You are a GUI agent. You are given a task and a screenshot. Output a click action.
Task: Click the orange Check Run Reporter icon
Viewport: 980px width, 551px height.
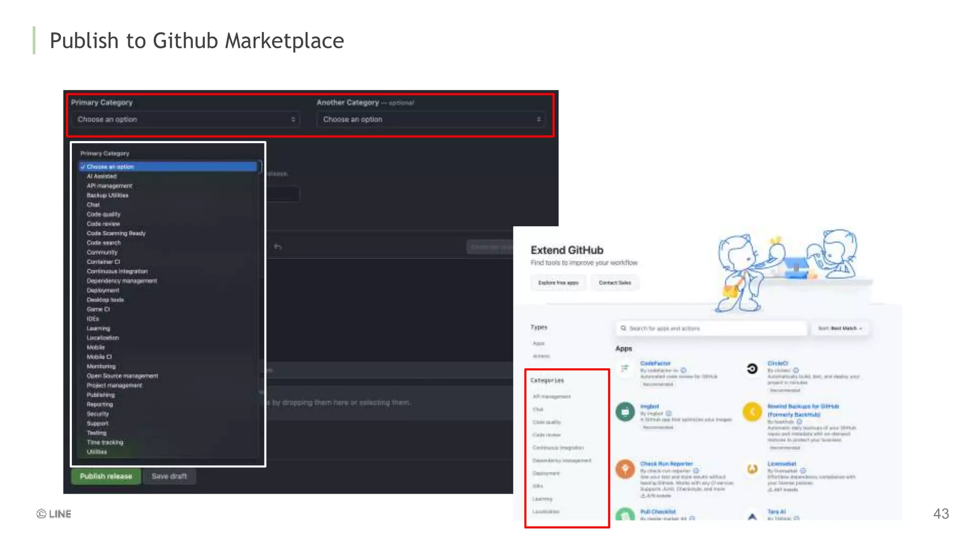[624, 469]
